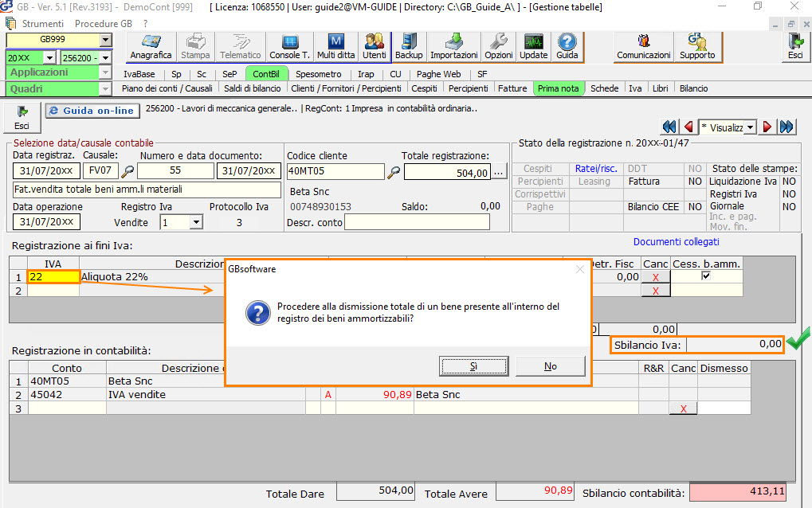Image resolution: width=812 pixels, height=508 pixels.
Task: Open Registro Iva Vendite number dropdown
Action: click(196, 223)
